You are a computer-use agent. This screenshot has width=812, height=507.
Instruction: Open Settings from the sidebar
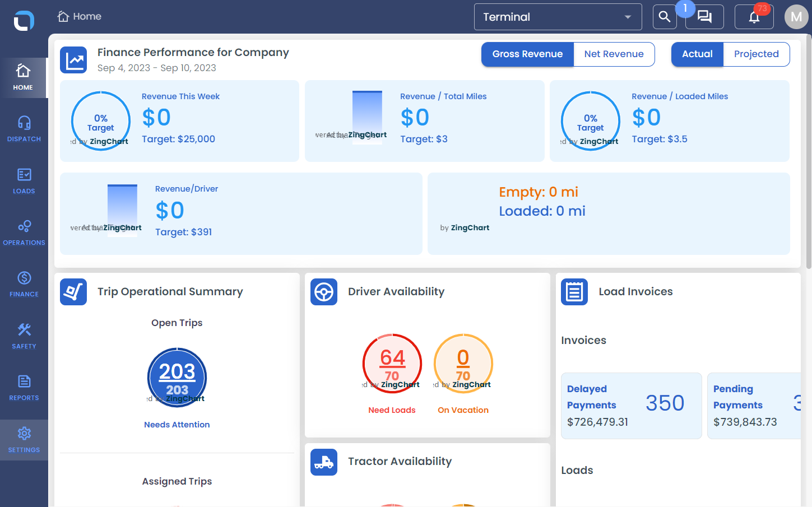pos(24,440)
